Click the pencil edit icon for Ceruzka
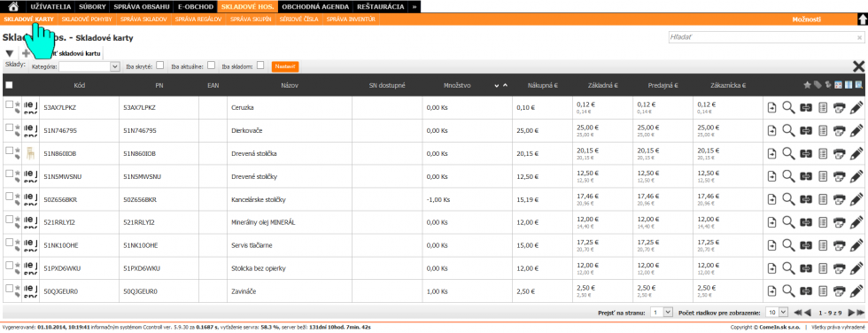This screenshot has height=333, width=868. [x=856, y=107]
